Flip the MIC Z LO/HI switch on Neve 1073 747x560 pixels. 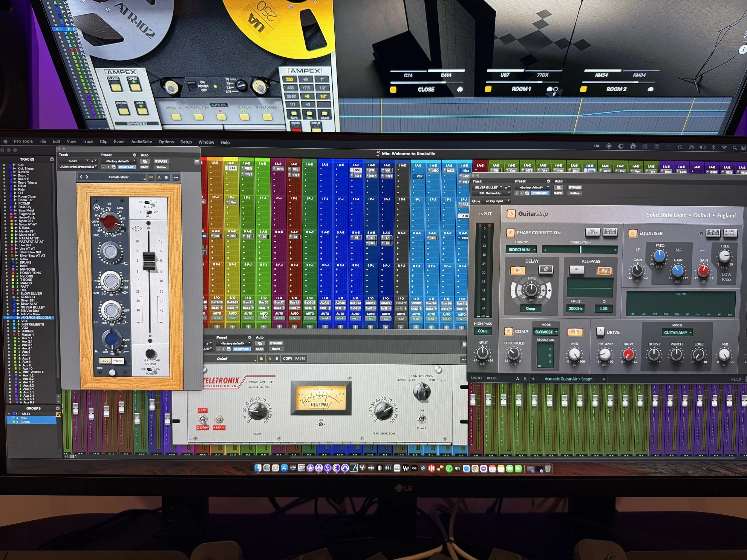point(148,202)
